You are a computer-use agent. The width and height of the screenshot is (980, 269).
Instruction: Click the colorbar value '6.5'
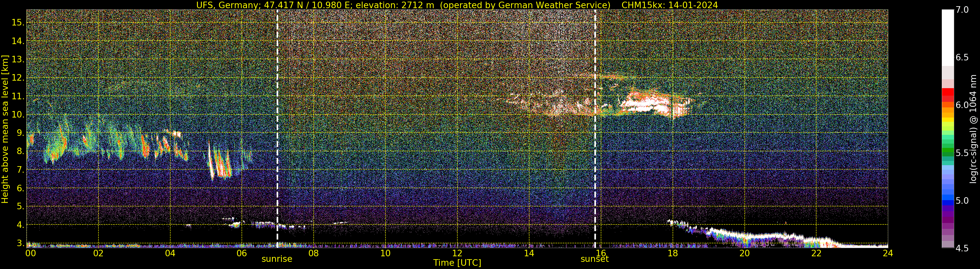(962, 57)
